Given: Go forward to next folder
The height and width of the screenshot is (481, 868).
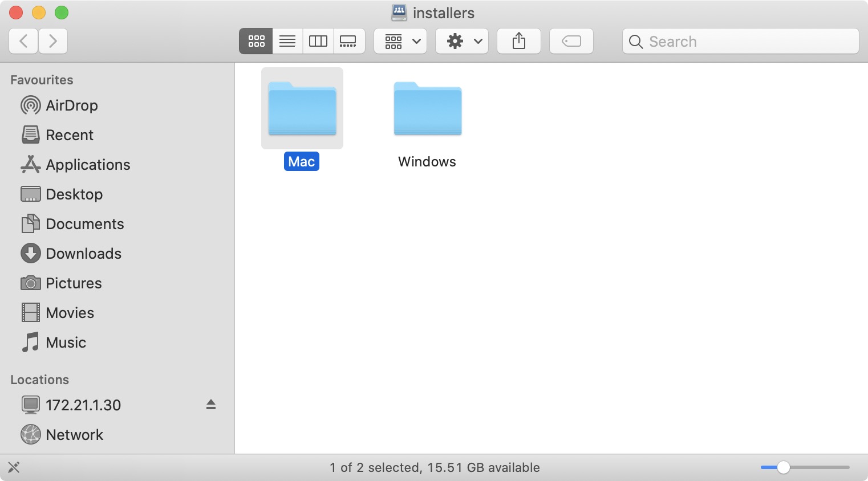Looking at the screenshot, I should pyautogui.click(x=53, y=41).
